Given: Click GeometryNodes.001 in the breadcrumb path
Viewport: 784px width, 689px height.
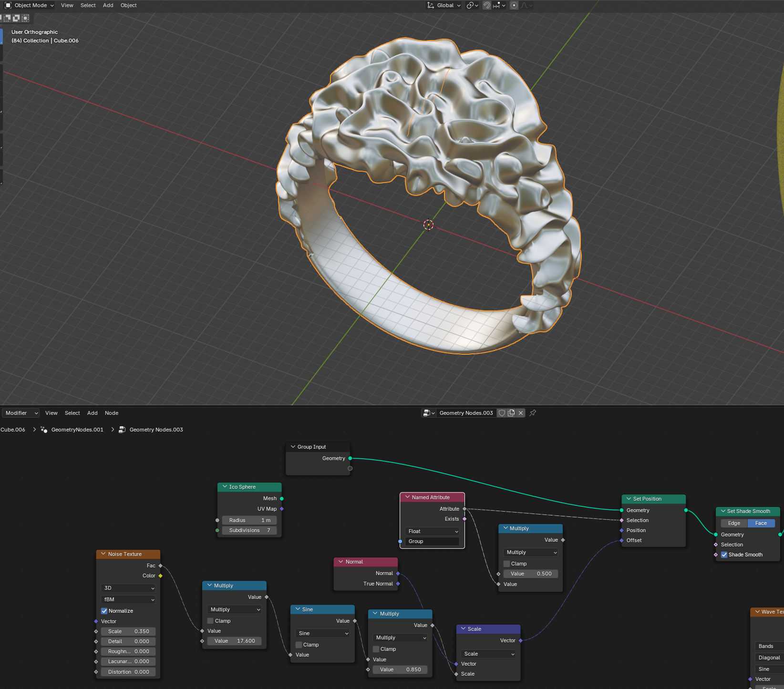Looking at the screenshot, I should coord(77,430).
